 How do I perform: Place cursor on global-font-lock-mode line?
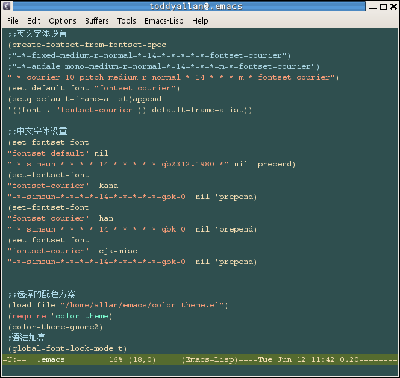(67, 349)
